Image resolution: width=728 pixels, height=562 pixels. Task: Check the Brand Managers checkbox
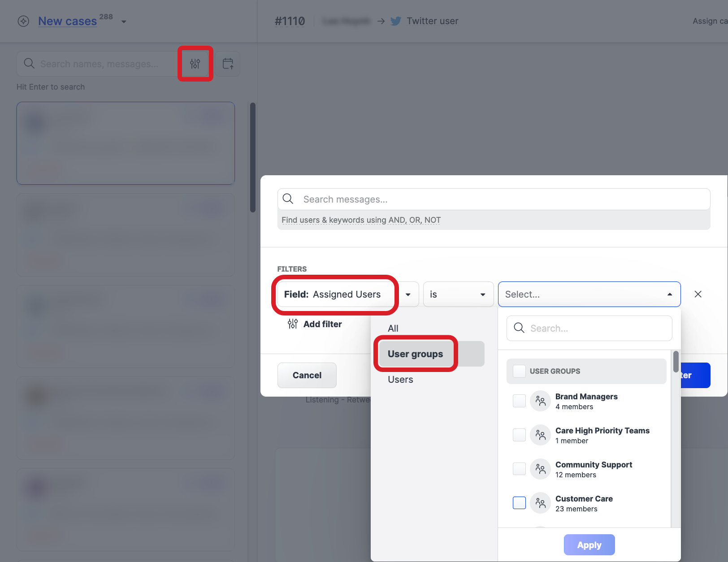pos(519,401)
